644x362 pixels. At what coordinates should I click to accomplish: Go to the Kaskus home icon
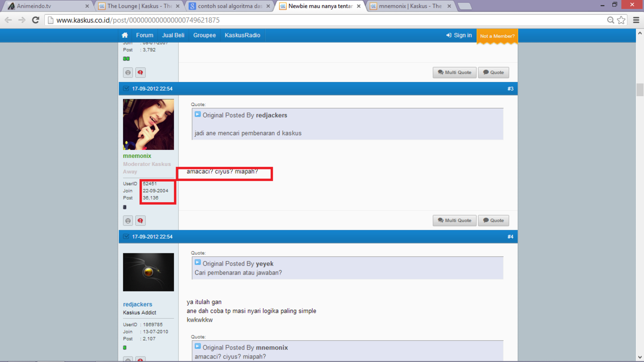125,35
